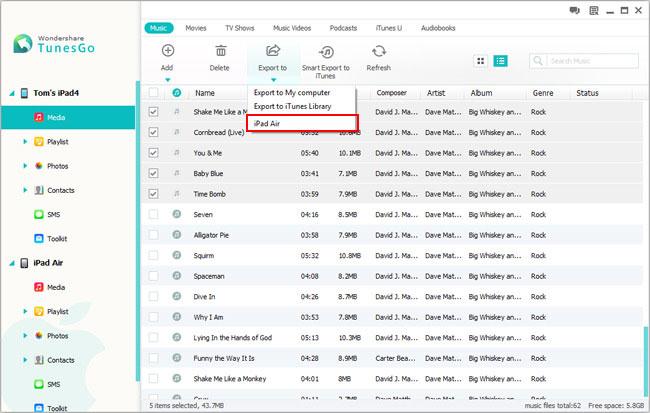Select the Music tab
650x413 pixels.
coord(158,28)
